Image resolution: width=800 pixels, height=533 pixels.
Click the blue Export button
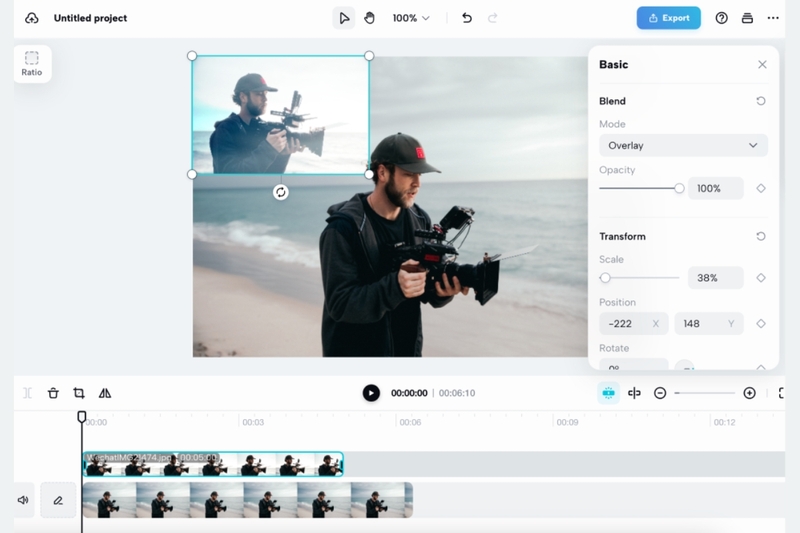[x=668, y=18]
